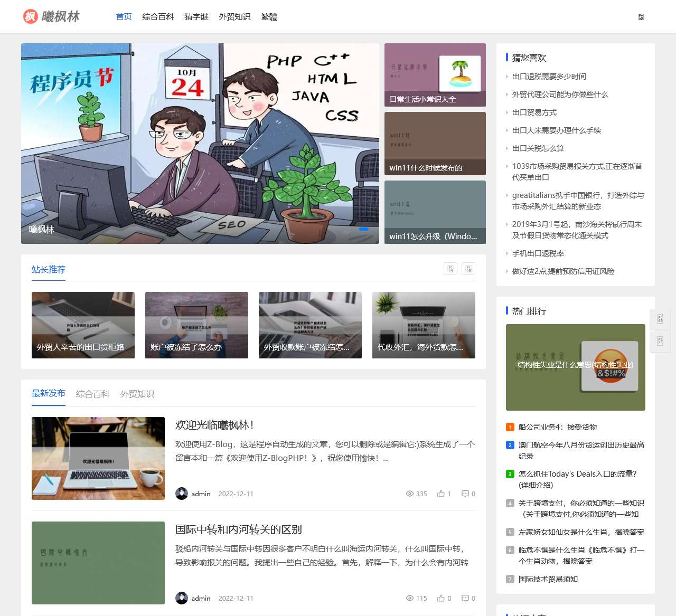Click the 猜您喜欢 sidebar heading
Viewport: 676px width, 616px height.
(x=529, y=58)
